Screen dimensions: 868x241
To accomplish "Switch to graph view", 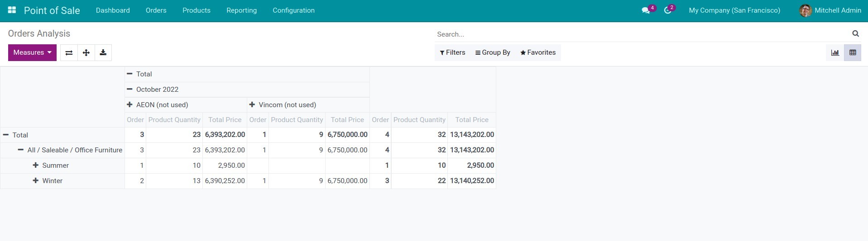I will (835, 52).
